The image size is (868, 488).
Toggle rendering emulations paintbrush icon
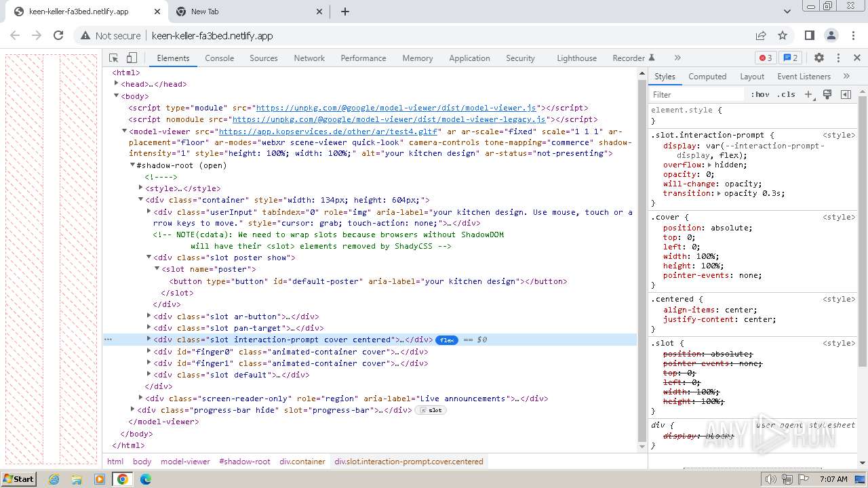click(x=827, y=94)
